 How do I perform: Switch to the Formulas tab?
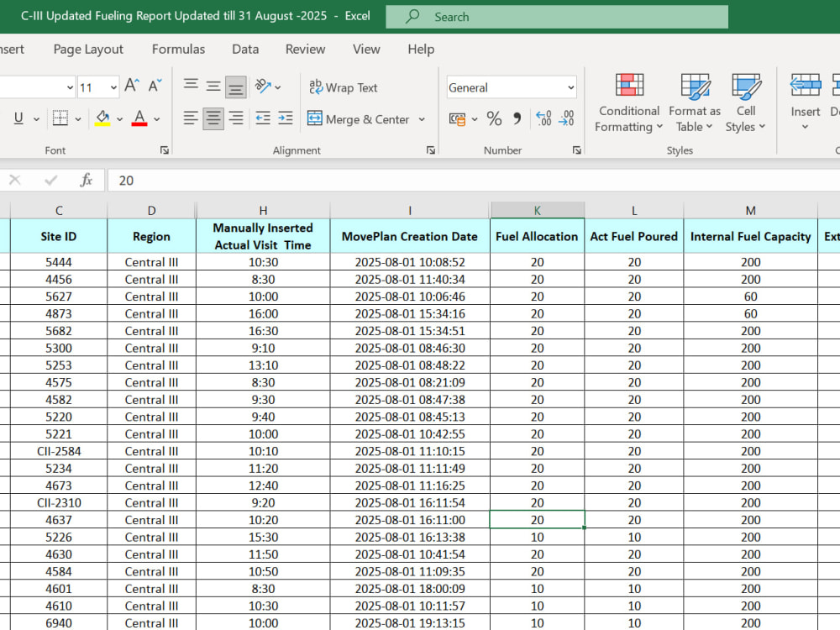tap(178, 50)
